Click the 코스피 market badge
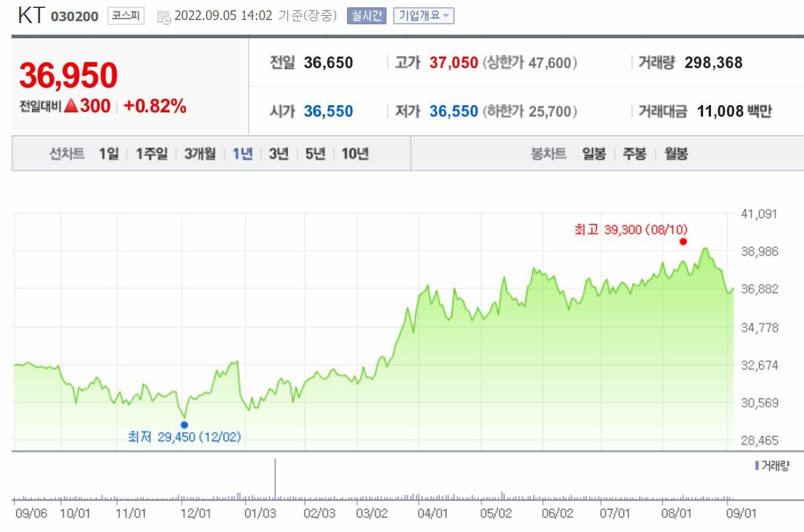The image size is (804, 532). (126, 16)
